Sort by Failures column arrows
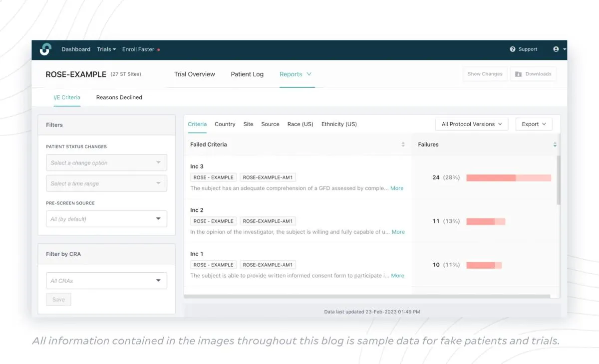The width and height of the screenshot is (599, 364). click(x=555, y=145)
